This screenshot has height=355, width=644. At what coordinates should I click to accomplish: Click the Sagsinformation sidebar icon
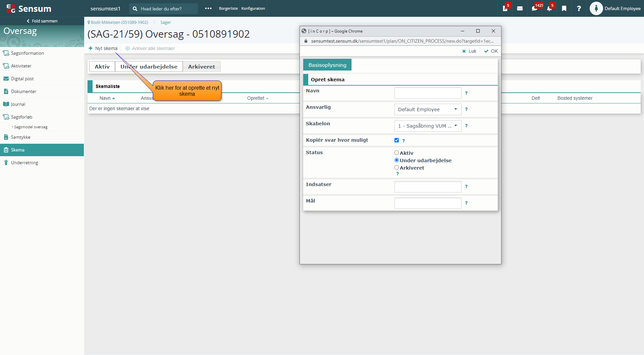(6, 53)
